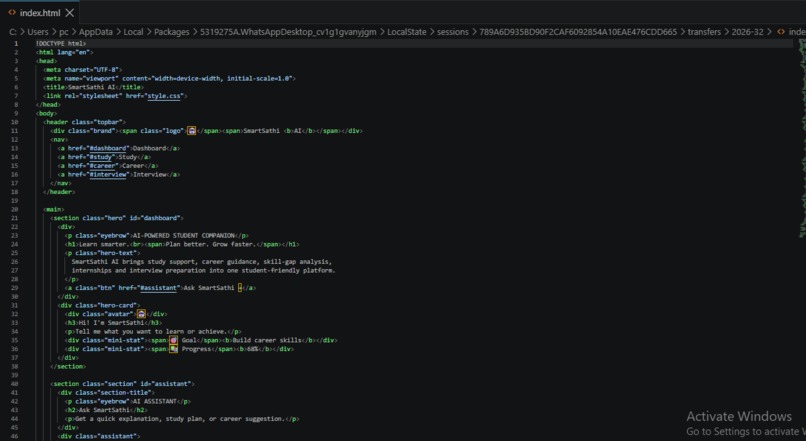The image size is (806, 441).
Task: Open the Packages breadcrumb segment
Action: tap(172, 32)
